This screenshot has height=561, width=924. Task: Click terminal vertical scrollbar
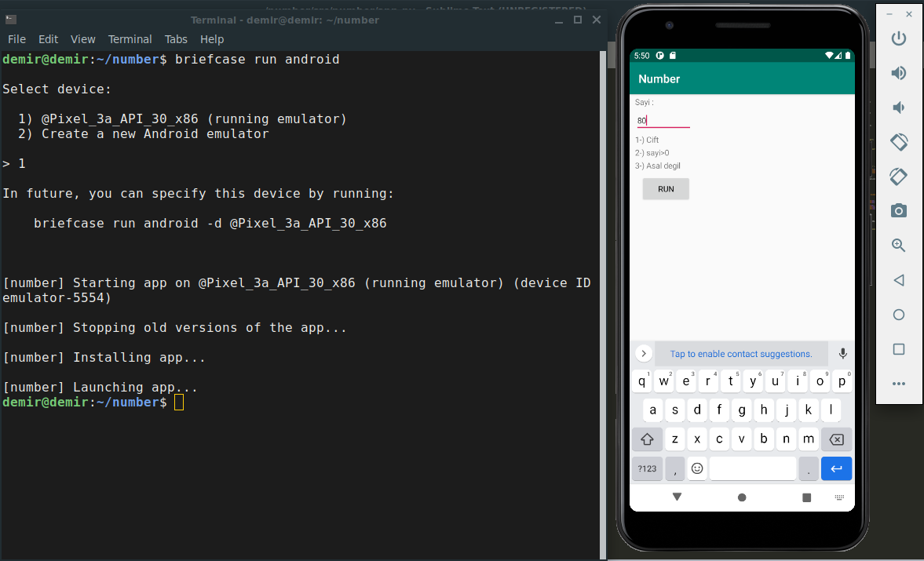tap(603, 304)
